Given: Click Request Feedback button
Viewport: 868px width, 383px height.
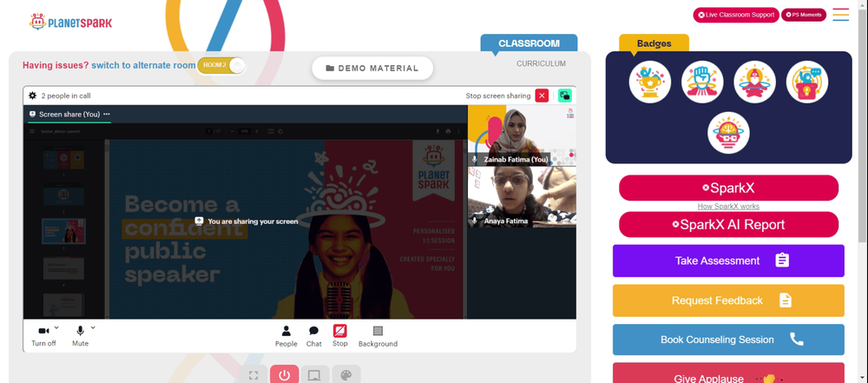Looking at the screenshot, I should click(x=728, y=300).
